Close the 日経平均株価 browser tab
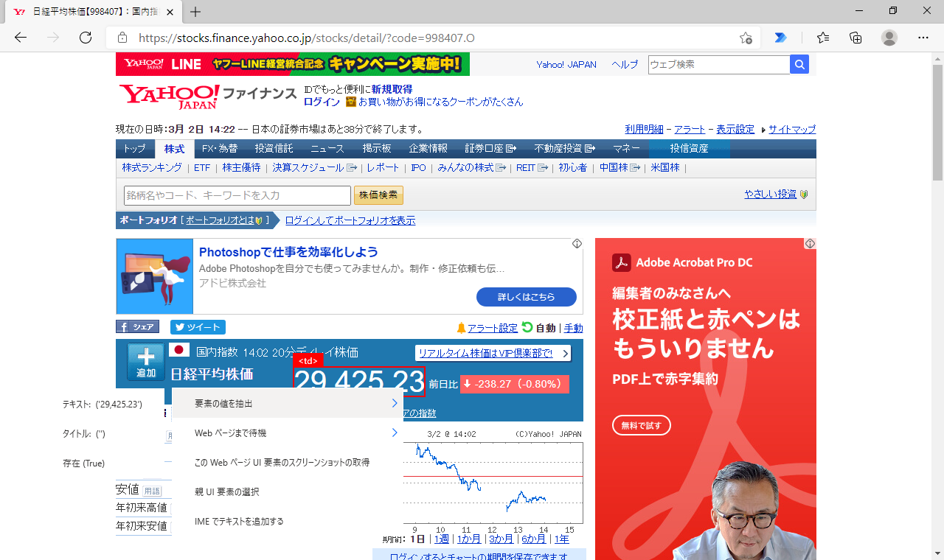Viewport: 944px width, 560px height. click(x=170, y=13)
